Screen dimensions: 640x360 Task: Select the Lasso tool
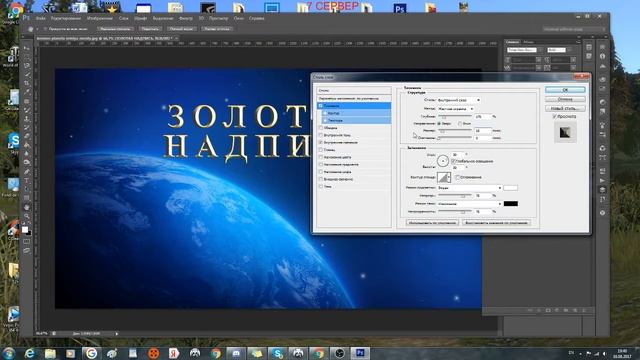point(27,66)
